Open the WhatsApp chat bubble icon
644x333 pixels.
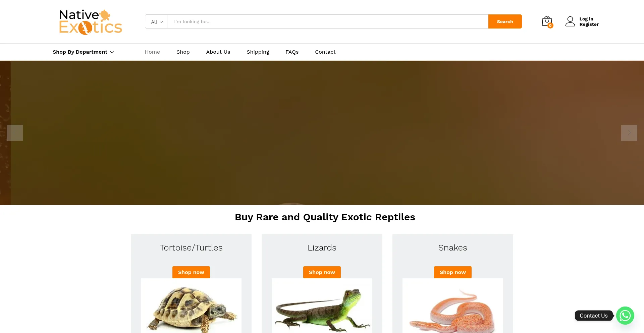click(625, 316)
